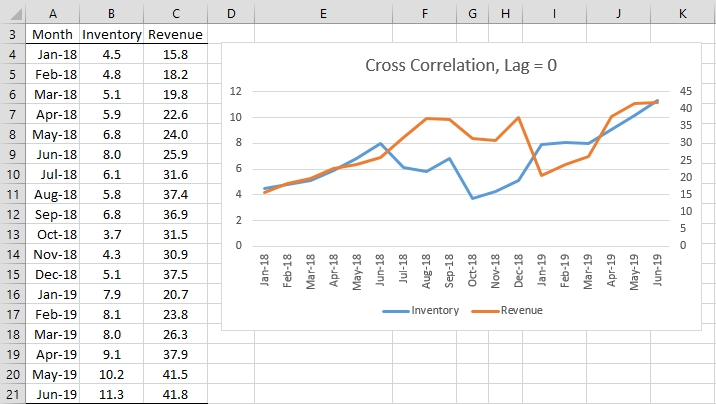Select revenue value 37.4 cell
This screenshot has height=404, width=716.
[x=175, y=194]
